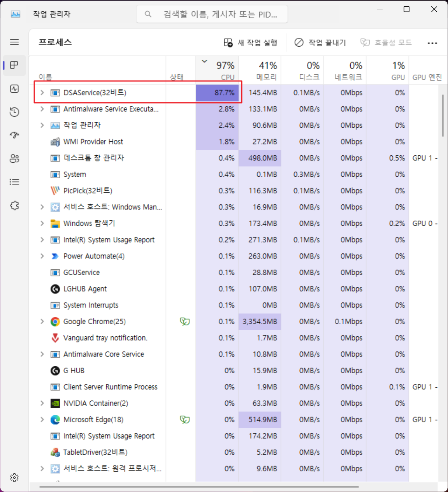Sort by the CPU column header
The width and height of the screenshot is (448, 492).
217,70
